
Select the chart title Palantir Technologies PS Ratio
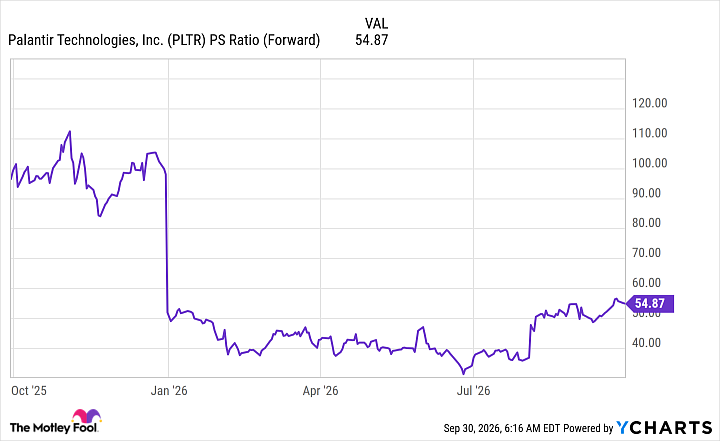(x=164, y=40)
